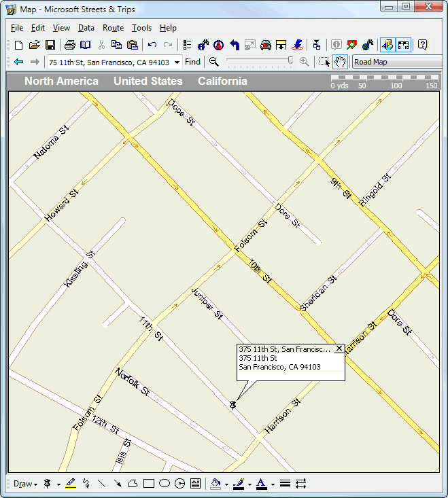Select the highlighter drawing tool

pos(71,484)
